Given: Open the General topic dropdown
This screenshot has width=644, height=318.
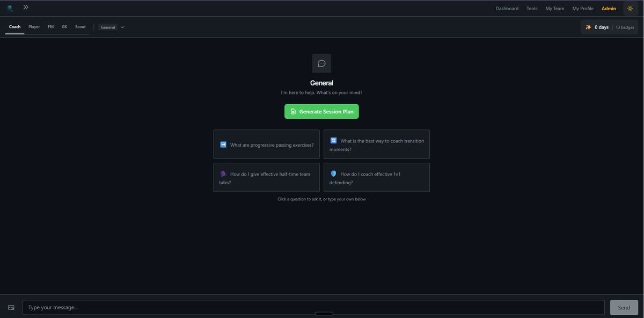Looking at the screenshot, I should coord(112,27).
